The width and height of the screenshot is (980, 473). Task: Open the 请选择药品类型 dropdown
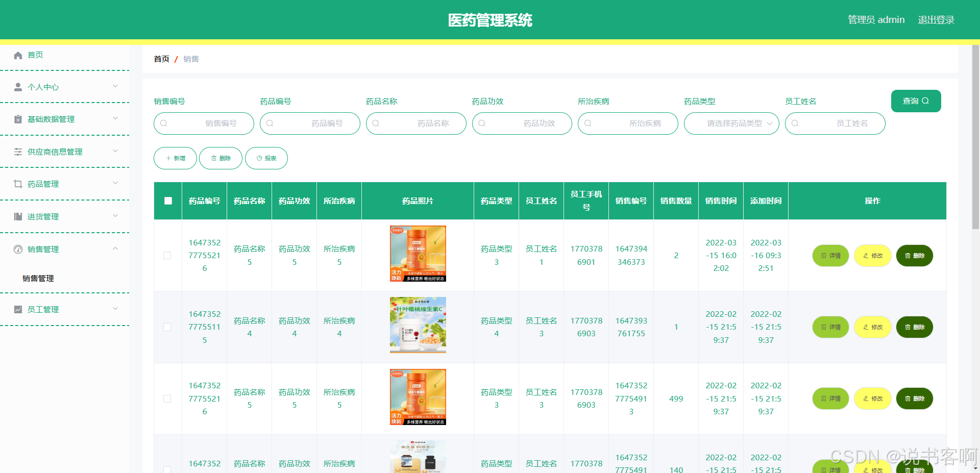731,123
